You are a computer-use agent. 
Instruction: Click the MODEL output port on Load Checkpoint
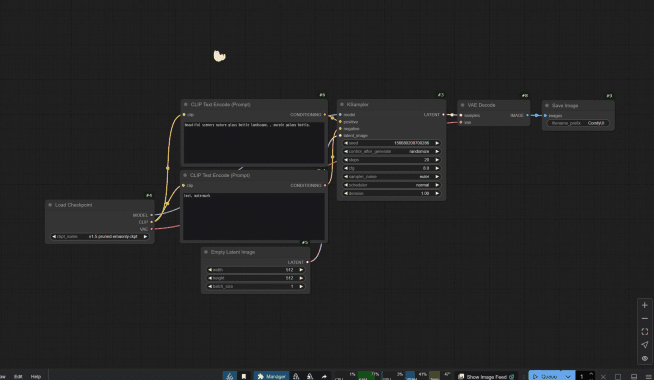[x=151, y=215]
